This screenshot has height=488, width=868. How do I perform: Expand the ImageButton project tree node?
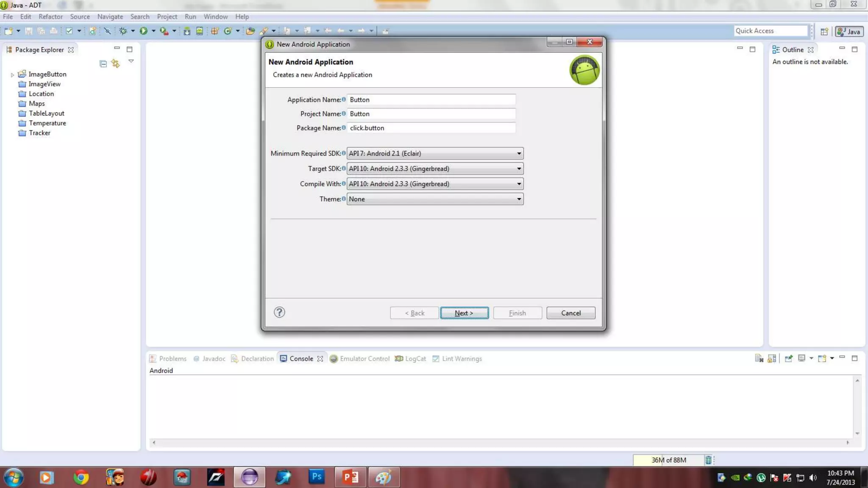pos(12,75)
